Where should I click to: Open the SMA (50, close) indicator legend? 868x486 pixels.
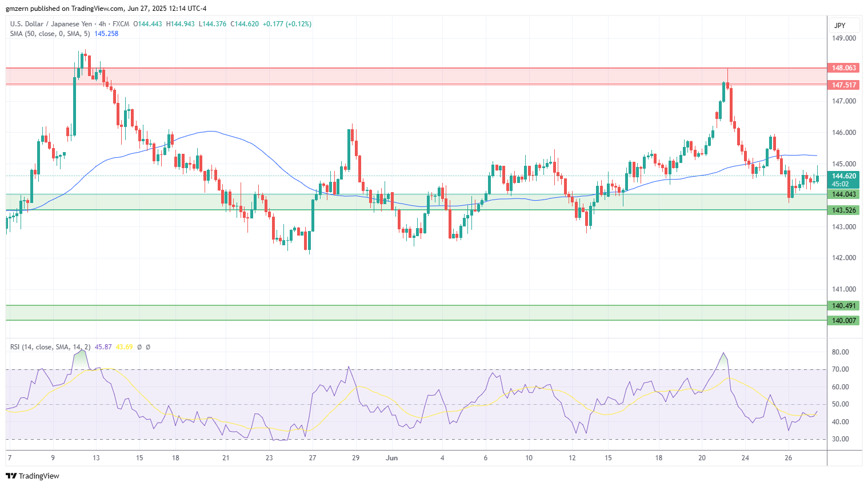[x=50, y=34]
